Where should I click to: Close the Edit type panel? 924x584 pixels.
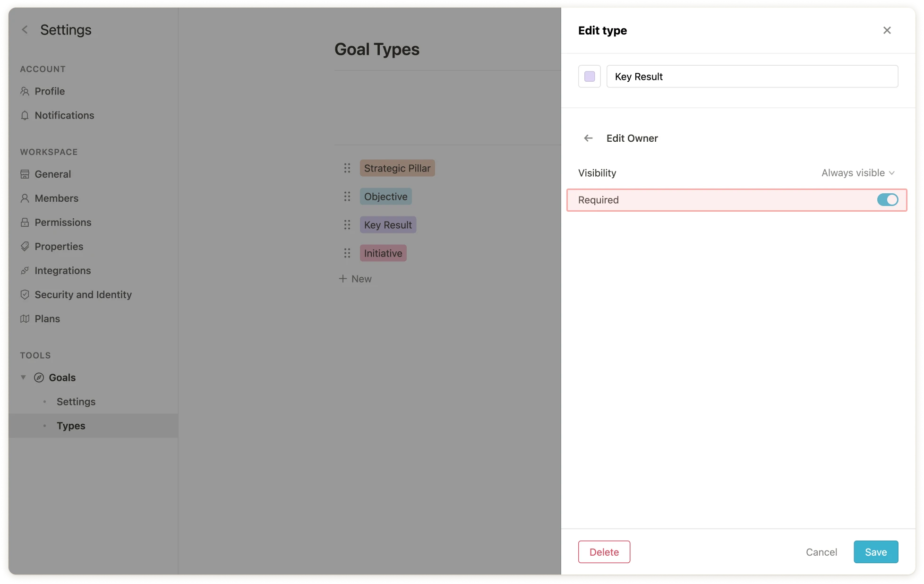887,30
